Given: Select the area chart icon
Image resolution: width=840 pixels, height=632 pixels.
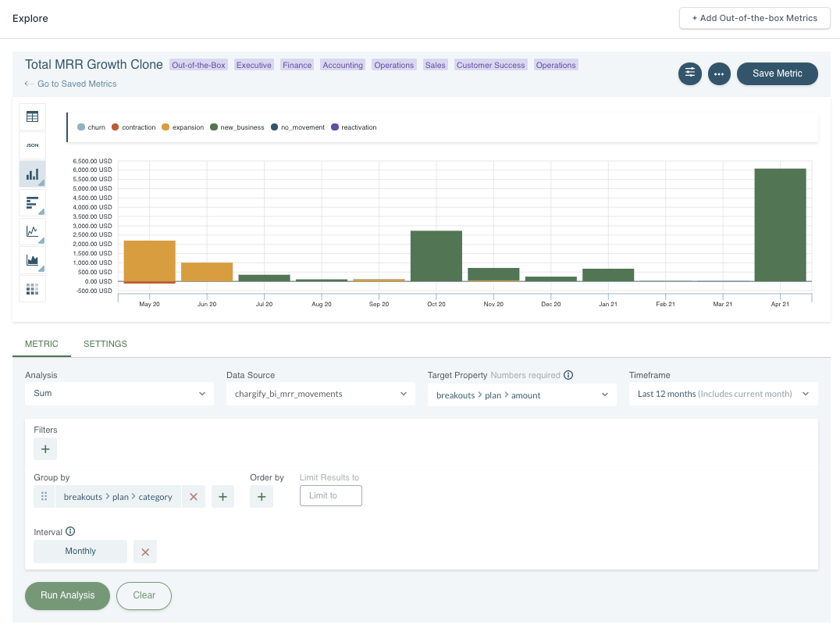Looking at the screenshot, I should tap(32, 260).
